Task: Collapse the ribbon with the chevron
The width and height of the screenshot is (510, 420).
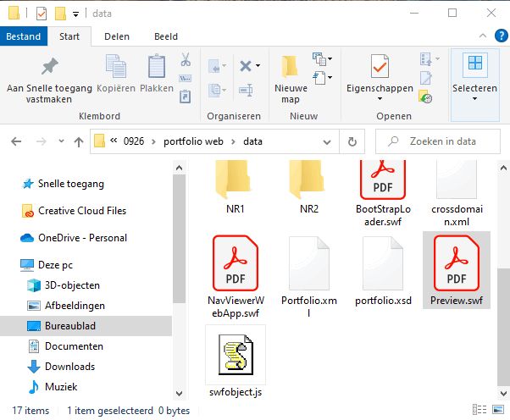Action: coord(483,36)
